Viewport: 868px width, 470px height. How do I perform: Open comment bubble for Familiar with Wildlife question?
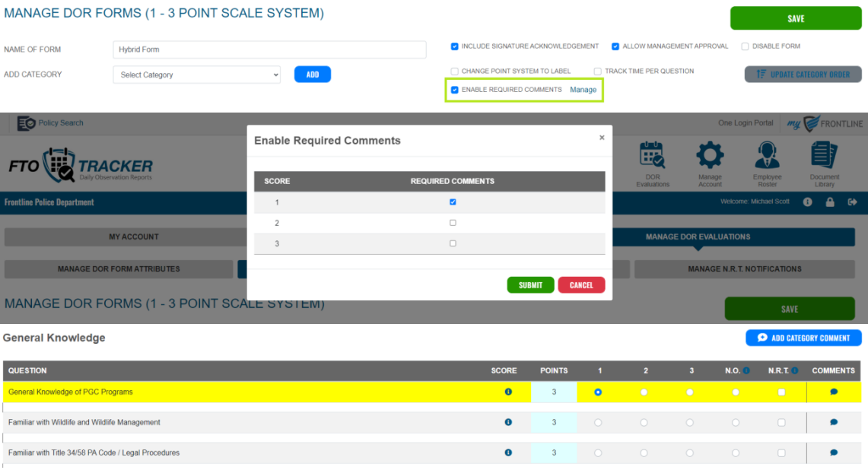coord(834,422)
